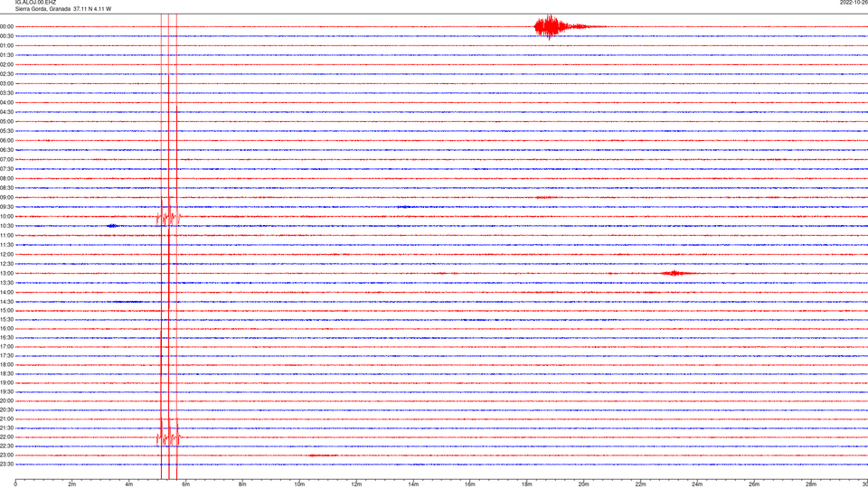Click the small blue burst on 10:30 trace
Image resolution: width=868 pixels, height=488 pixels.
pyautogui.click(x=112, y=226)
